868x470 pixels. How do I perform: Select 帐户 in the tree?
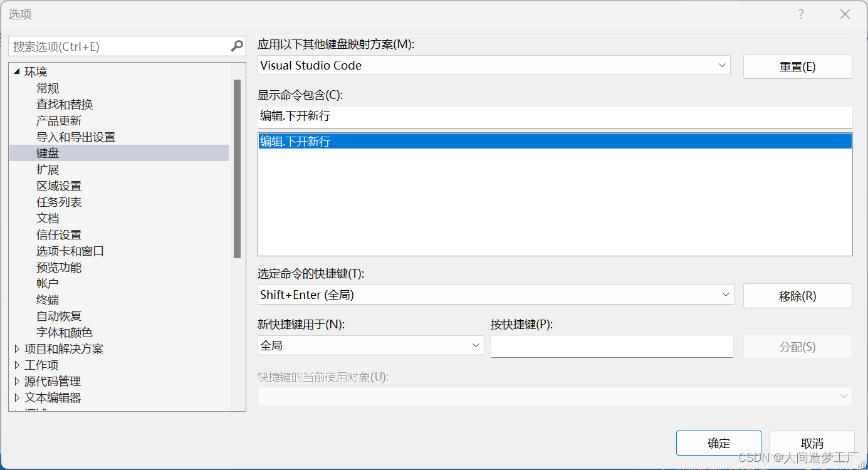coord(48,284)
